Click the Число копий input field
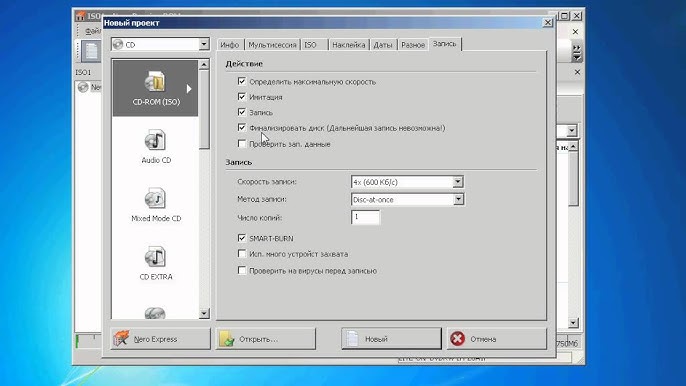686x386 pixels. click(x=365, y=217)
